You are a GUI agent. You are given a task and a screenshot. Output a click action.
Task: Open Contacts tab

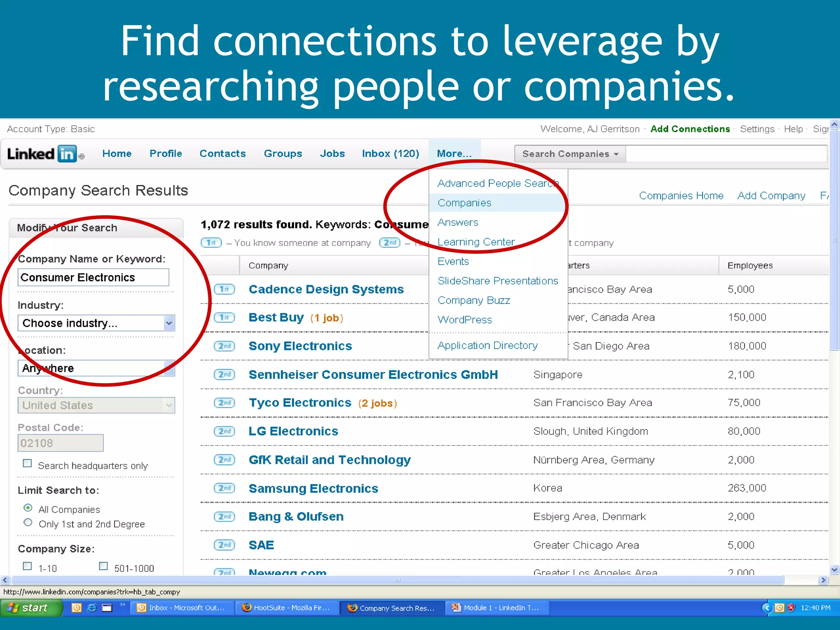click(x=223, y=153)
